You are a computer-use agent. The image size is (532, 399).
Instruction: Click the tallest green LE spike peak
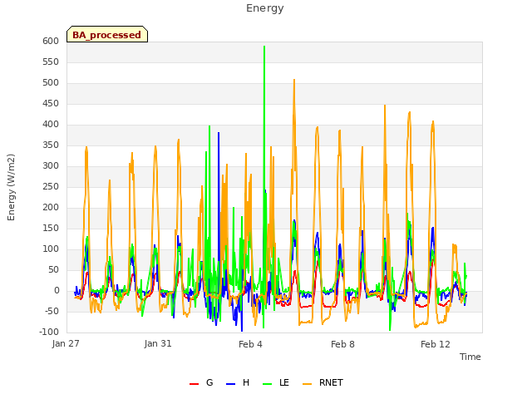[x=264, y=47]
